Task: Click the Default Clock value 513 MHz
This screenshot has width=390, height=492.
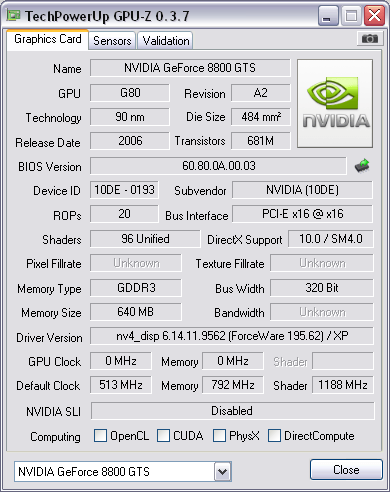Action: (x=121, y=385)
